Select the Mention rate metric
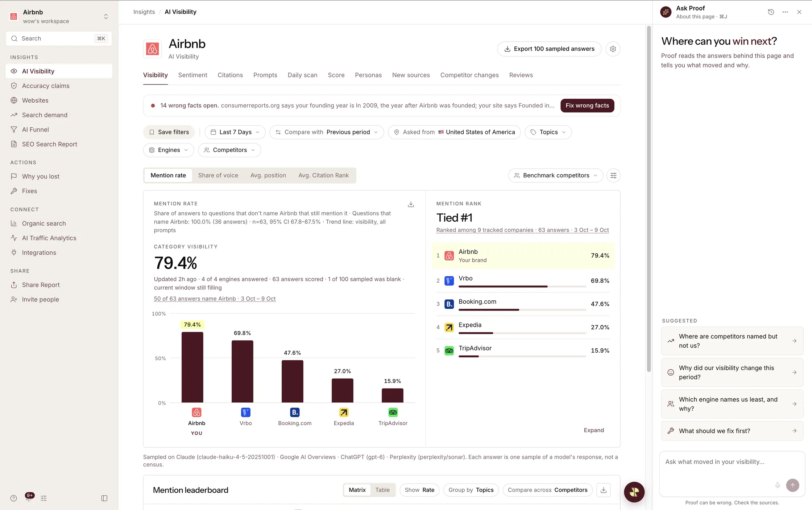 click(168, 175)
